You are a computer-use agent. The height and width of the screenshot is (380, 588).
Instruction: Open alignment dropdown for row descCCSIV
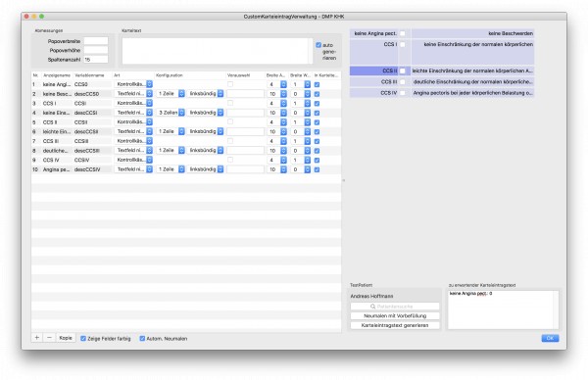point(206,169)
